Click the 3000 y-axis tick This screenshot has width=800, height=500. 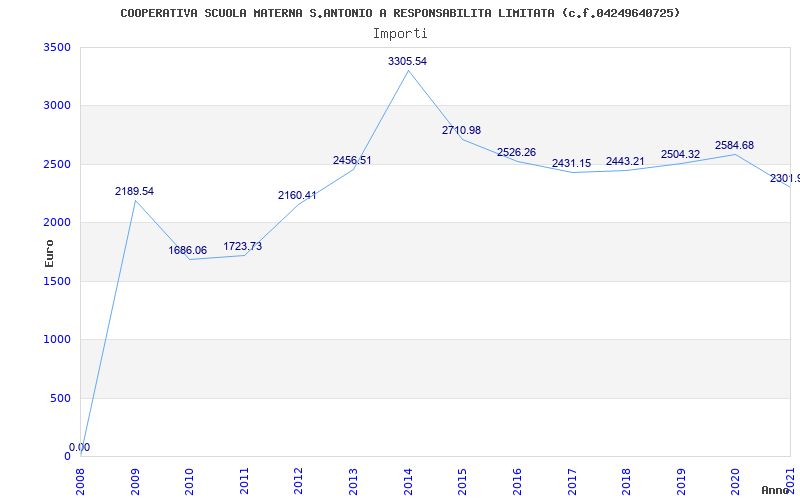pos(55,106)
